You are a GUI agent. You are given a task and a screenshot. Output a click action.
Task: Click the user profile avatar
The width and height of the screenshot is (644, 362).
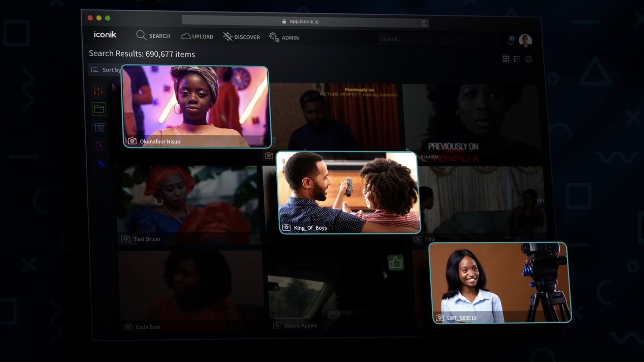point(525,41)
